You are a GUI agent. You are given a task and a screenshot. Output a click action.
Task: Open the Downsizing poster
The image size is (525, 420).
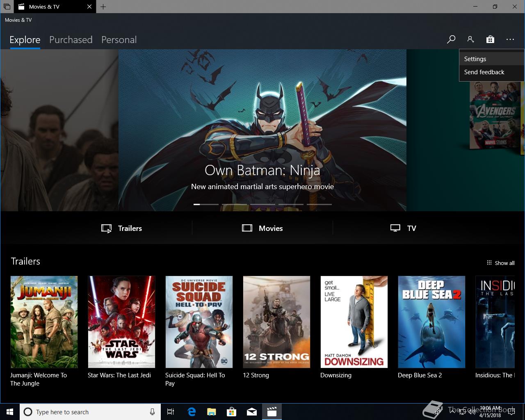(x=354, y=322)
